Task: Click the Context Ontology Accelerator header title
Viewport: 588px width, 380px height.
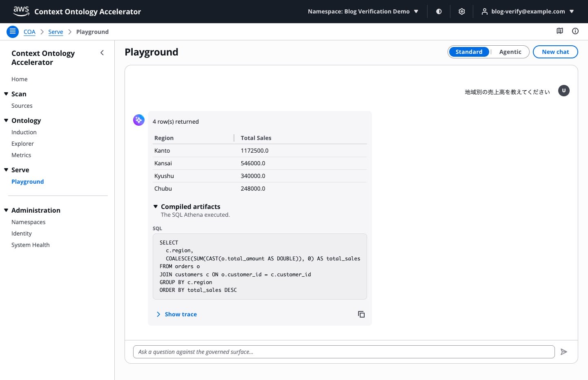Action: (x=88, y=11)
